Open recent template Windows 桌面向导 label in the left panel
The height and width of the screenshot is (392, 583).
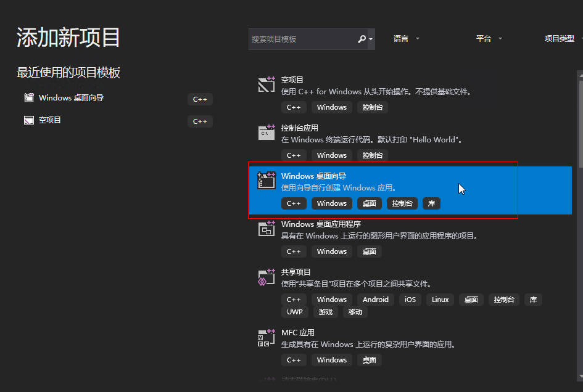71,98
